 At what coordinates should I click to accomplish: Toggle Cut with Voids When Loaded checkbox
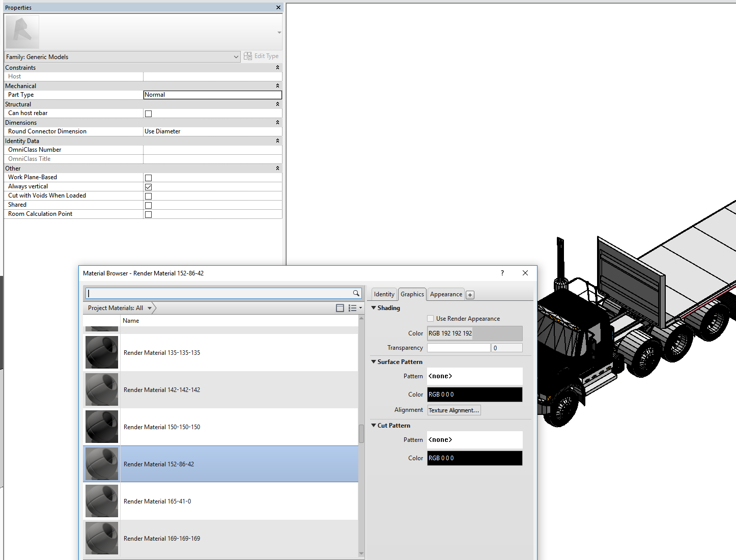point(149,196)
